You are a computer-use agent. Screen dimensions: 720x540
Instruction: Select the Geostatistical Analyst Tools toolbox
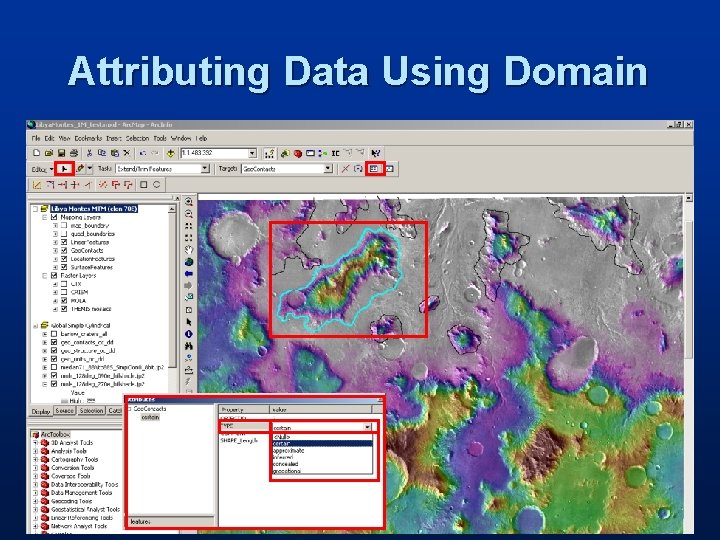[x=85, y=509]
